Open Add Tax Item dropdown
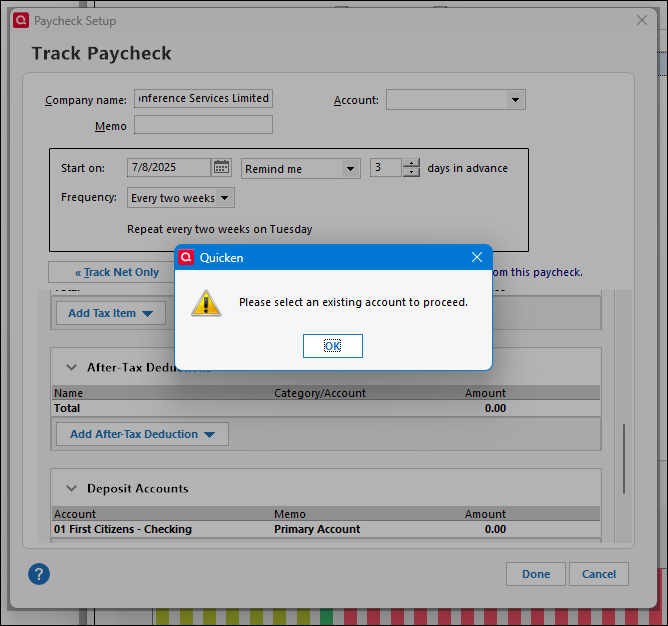668x626 pixels. point(111,313)
